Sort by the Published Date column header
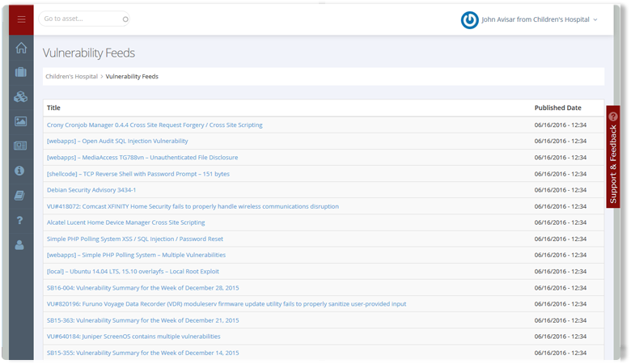Viewport: 631px width, 364px height. pyautogui.click(x=557, y=108)
